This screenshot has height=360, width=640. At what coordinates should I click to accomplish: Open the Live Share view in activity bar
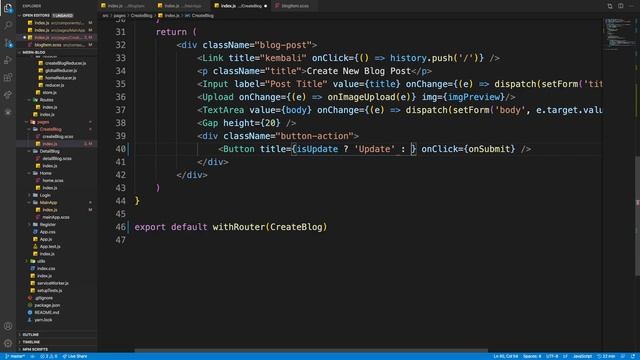click(8, 95)
